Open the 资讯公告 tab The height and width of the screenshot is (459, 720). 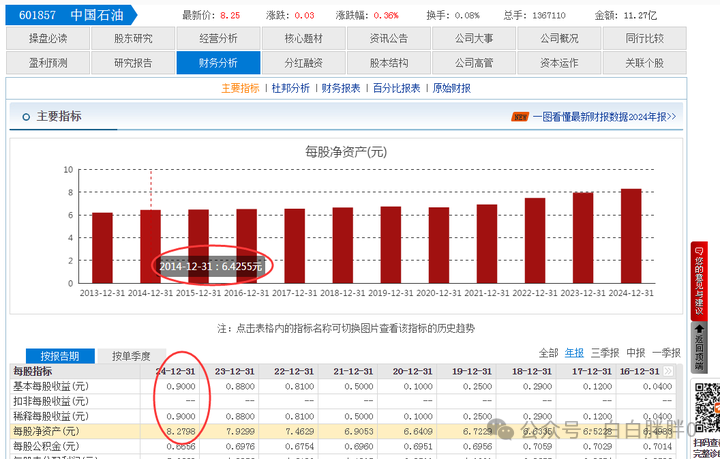point(389,38)
